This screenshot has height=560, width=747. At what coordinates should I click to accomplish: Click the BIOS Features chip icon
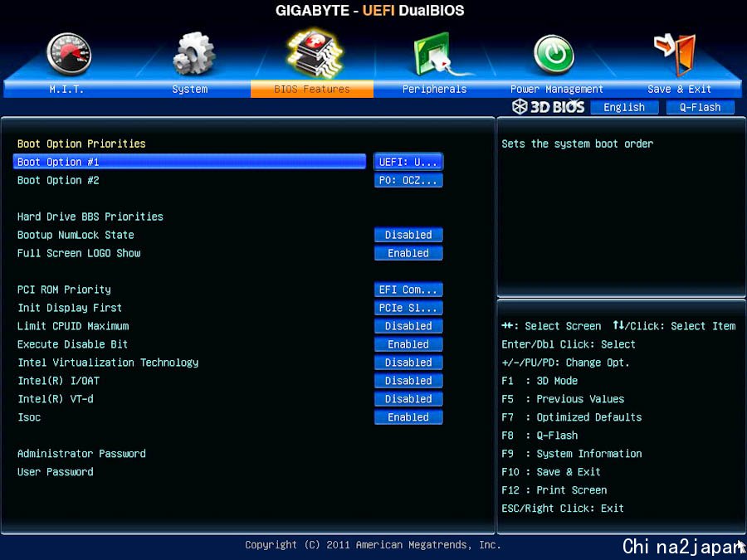315,54
